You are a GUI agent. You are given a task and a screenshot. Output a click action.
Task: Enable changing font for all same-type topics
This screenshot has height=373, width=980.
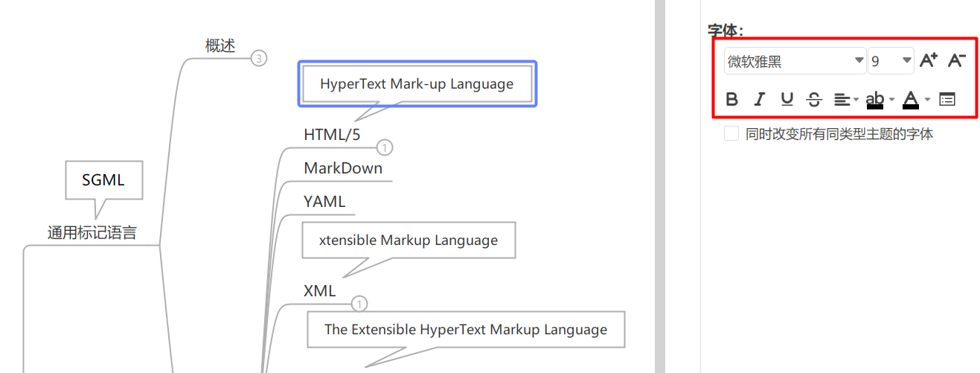point(732,134)
